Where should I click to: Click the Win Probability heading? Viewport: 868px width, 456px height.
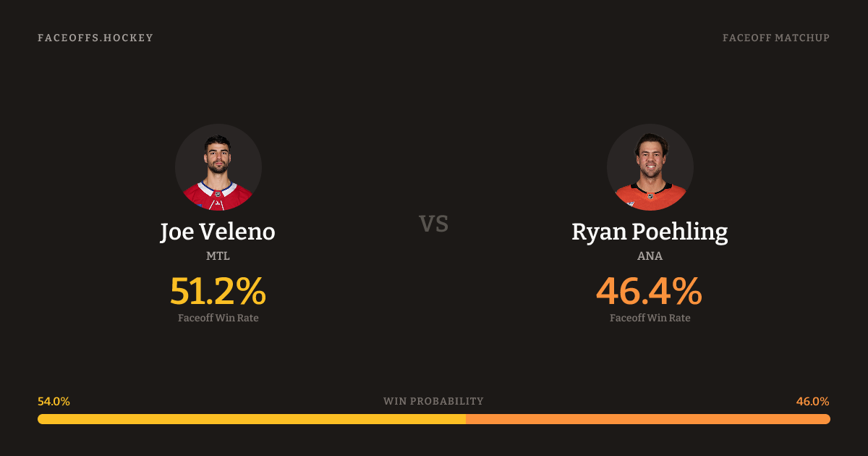[x=433, y=401]
